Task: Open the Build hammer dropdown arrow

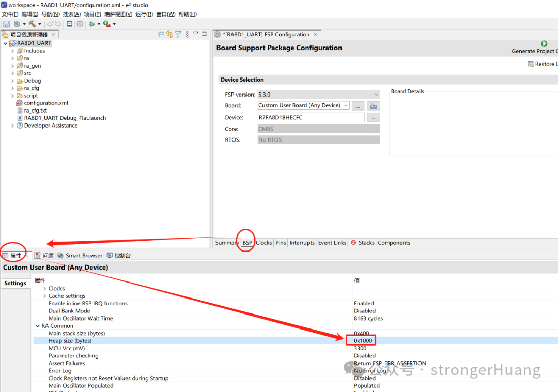Action: pyautogui.click(x=39, y=24)
